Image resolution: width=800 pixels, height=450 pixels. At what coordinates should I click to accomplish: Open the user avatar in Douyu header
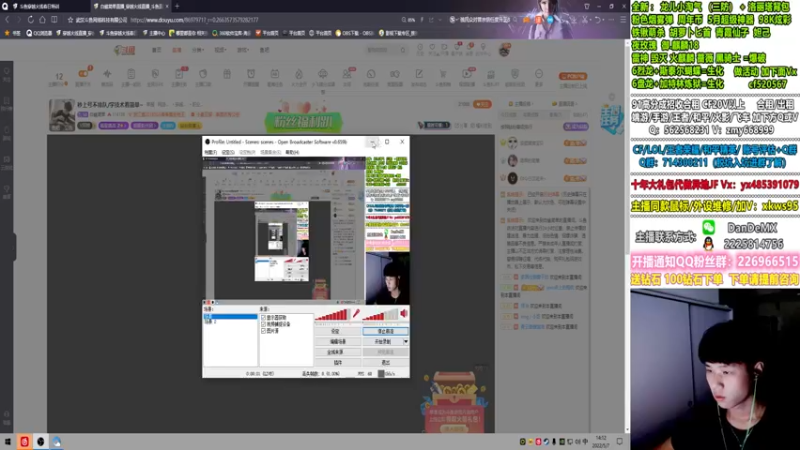click(x=505, y=50)
